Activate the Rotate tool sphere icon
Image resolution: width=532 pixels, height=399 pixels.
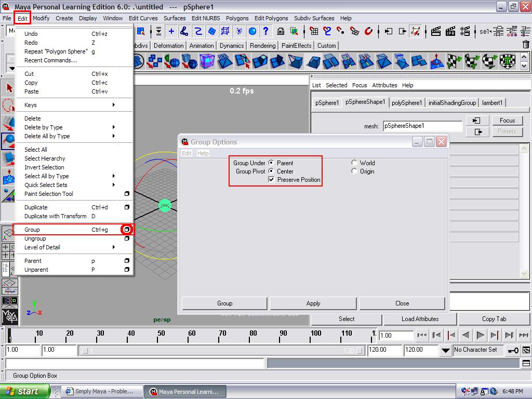tap(8, 140)
